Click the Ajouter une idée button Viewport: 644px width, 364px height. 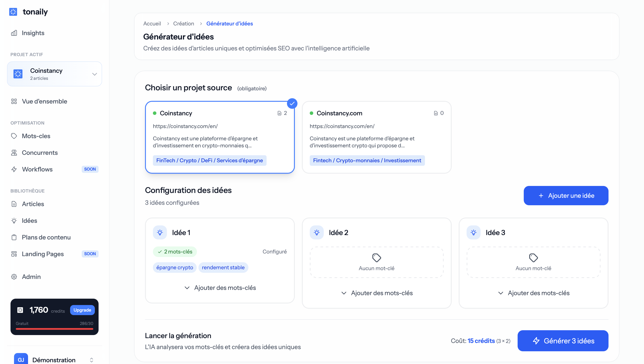566,196
